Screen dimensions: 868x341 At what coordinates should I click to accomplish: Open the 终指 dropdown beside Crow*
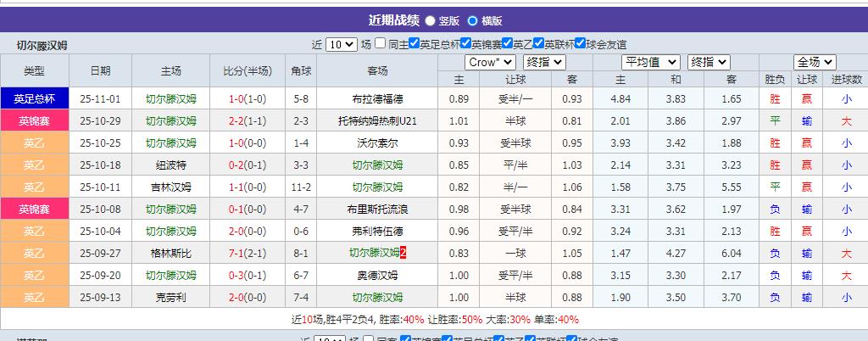tap(544, 62)
